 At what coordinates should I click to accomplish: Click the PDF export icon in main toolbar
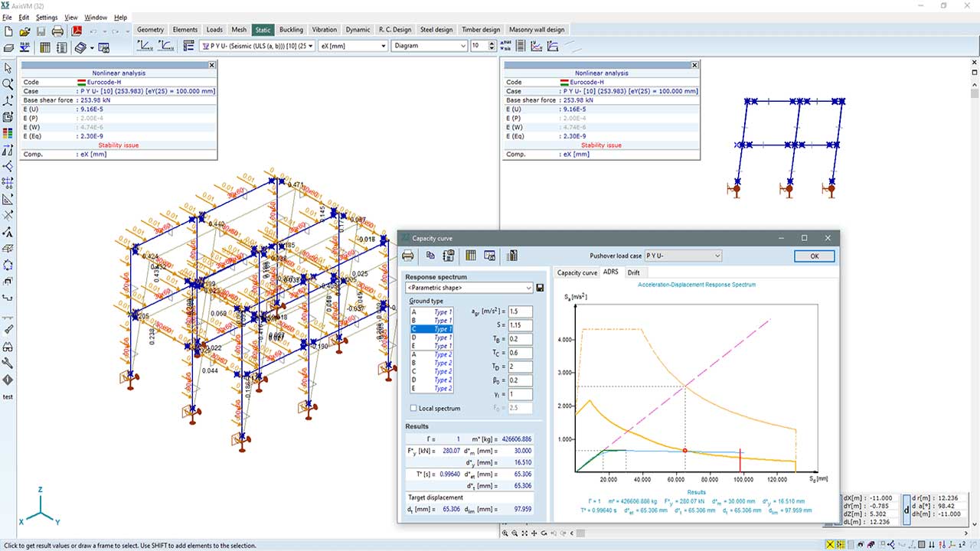tap(76, 31)
